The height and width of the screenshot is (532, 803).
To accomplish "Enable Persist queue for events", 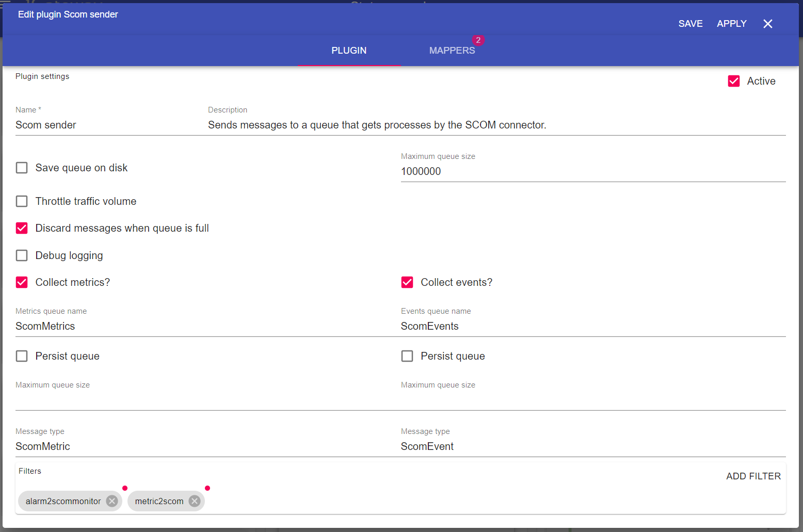I will tap(407, 356).
